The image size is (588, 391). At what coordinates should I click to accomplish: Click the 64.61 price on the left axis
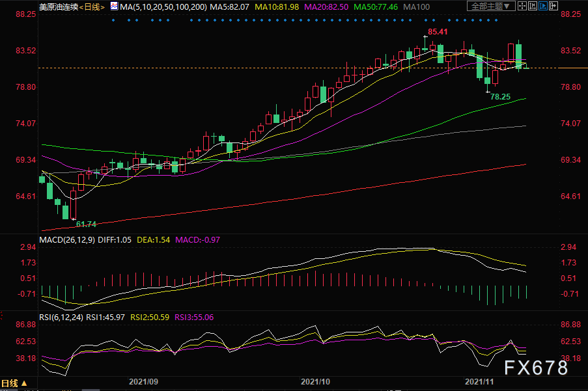point(26,196)
